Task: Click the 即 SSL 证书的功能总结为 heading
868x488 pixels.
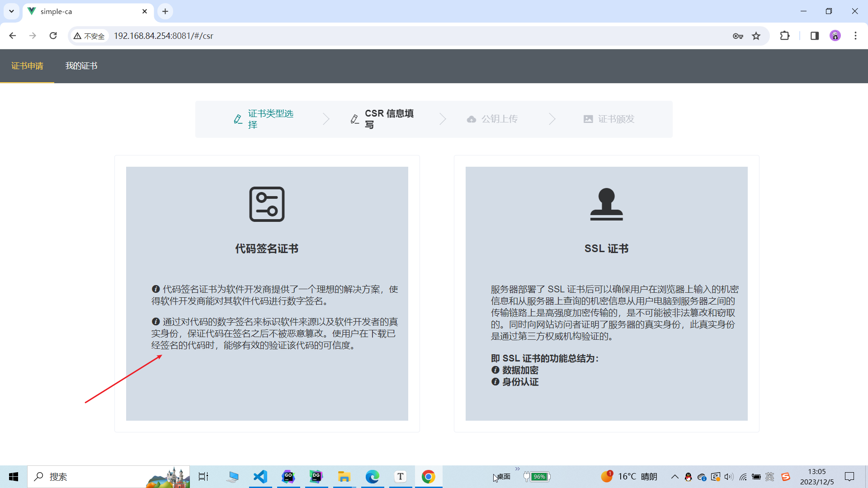Action: pyautogui.click(x=545, y=358)
